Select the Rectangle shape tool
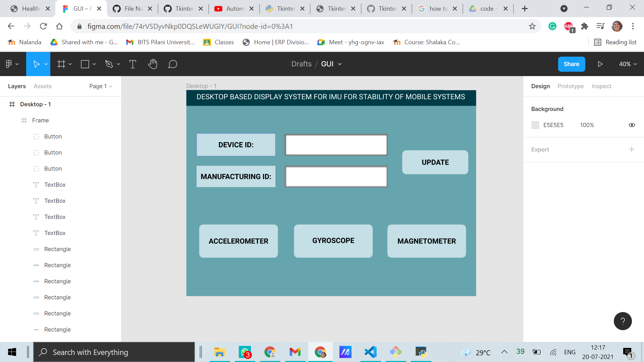Viewport: 644px width, 362px height. (x=85, y=64)
